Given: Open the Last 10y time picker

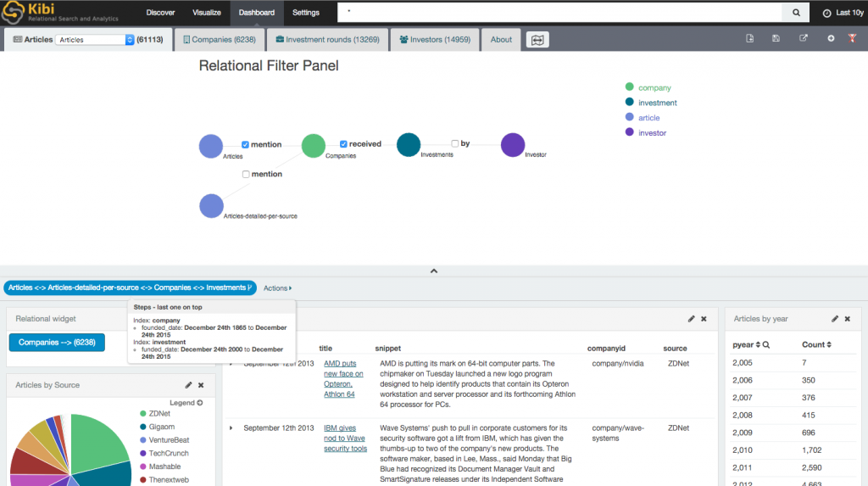Looking at the screenshot, I should point(843,13).
